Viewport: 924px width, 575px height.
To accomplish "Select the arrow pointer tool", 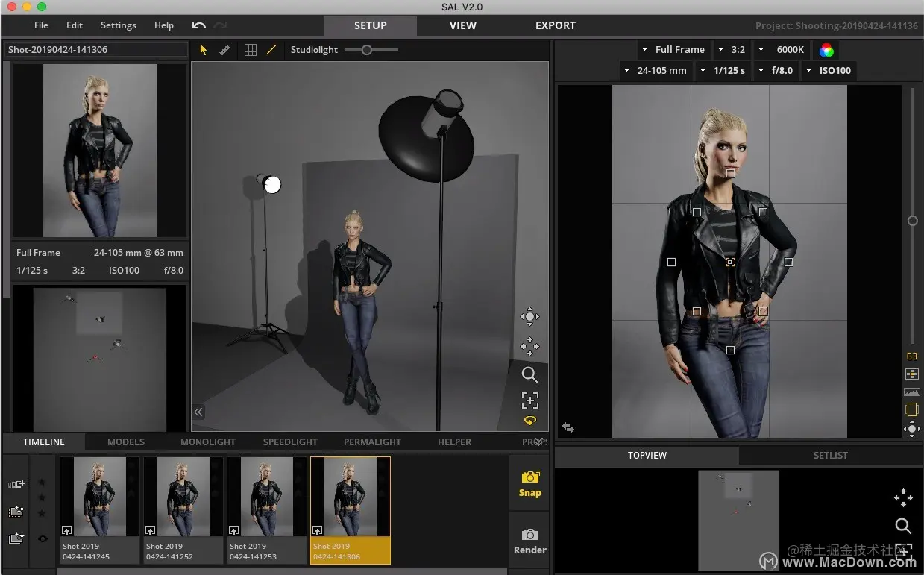I will tap(204, 50).
